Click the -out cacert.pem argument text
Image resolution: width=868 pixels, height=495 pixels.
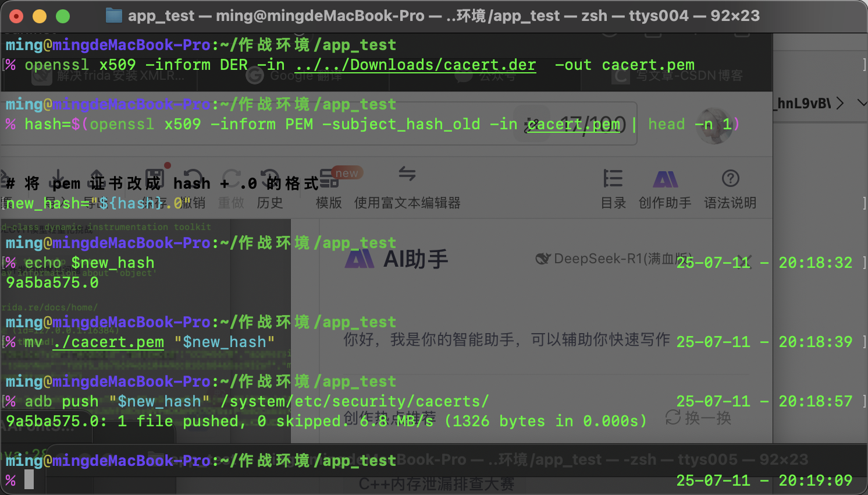625,65
